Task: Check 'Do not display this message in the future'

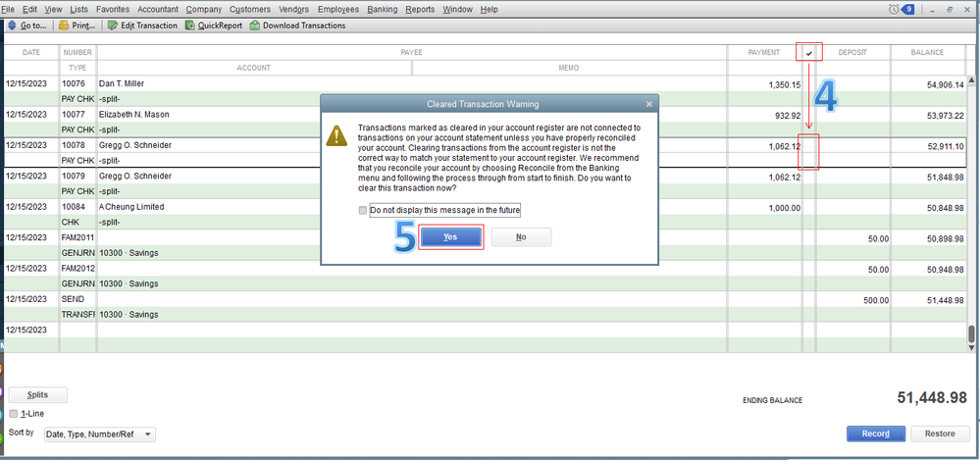Action: pos(363,211)
